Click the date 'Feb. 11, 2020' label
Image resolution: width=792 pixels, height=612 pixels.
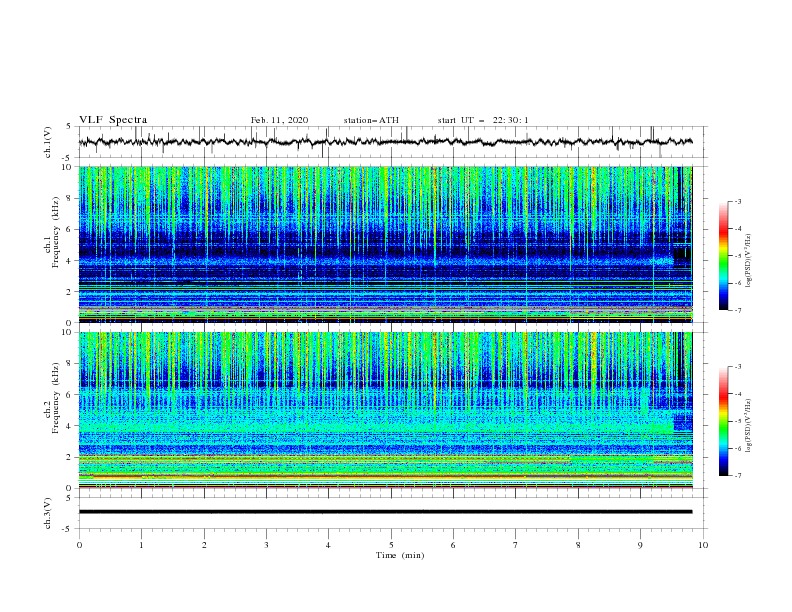pyautogui.click(x=279, y=120)
